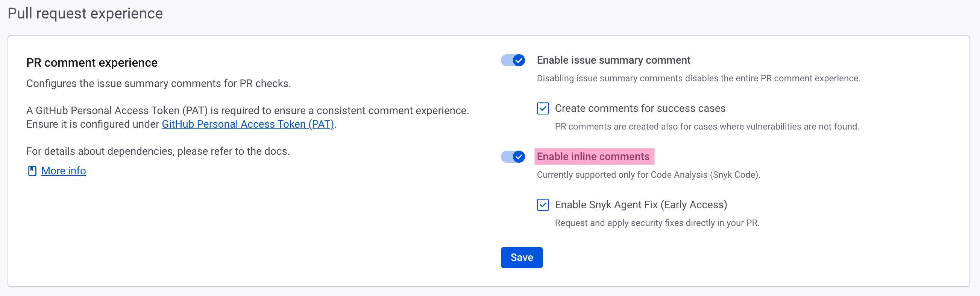The width and height of the screenshot is (980, 296).
Task: Click the Create comments for success cases label
Action: [x=640, y=108]
